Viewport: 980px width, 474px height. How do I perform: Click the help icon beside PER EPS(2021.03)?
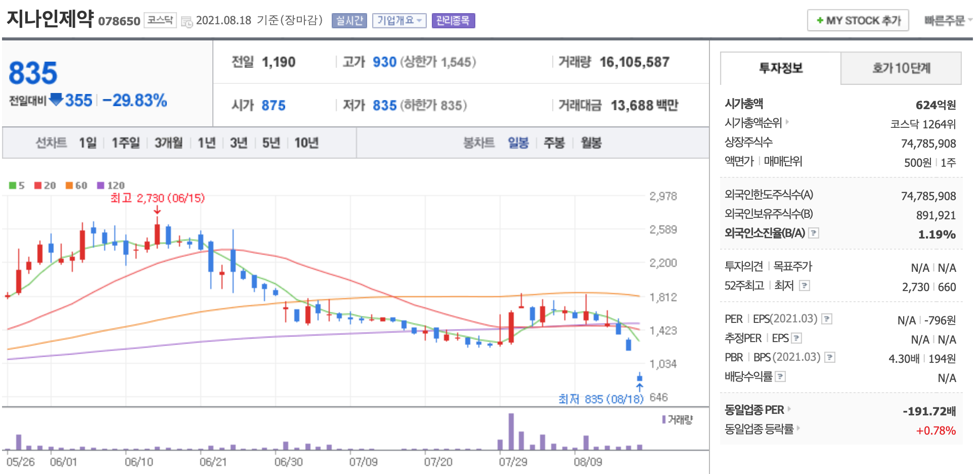[827, 319]
